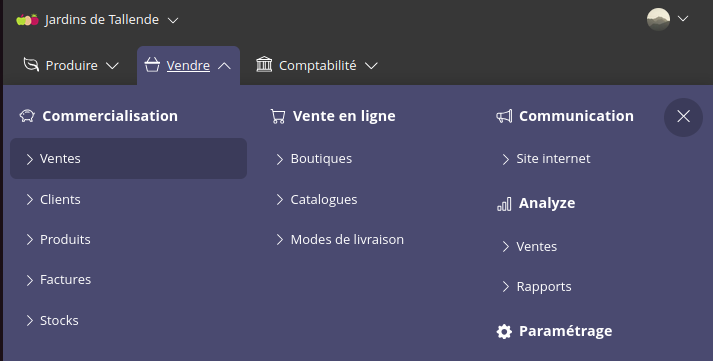This screenshot has height=361, width=713.
Task: Expand the Produire menu chevron
Action: pos(112,66)
